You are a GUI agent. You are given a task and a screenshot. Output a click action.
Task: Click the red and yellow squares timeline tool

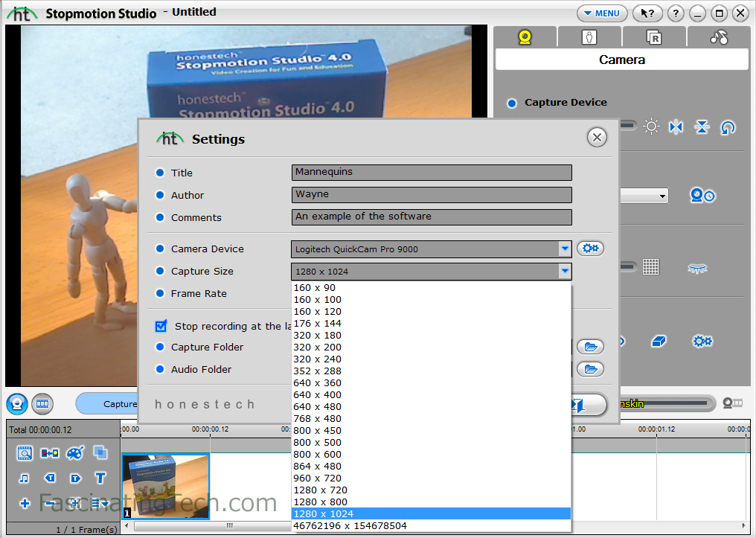tap(50, 453)
